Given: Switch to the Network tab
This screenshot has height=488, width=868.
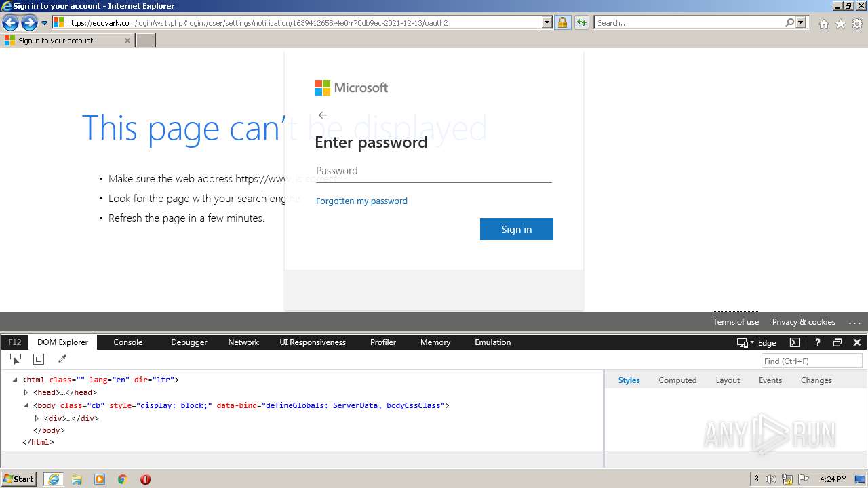Looking at the screenshot, I should coord(243,342).
